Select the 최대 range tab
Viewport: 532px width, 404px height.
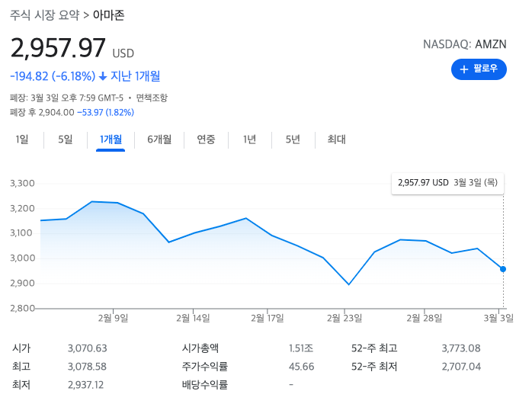(x=336, y=139)
